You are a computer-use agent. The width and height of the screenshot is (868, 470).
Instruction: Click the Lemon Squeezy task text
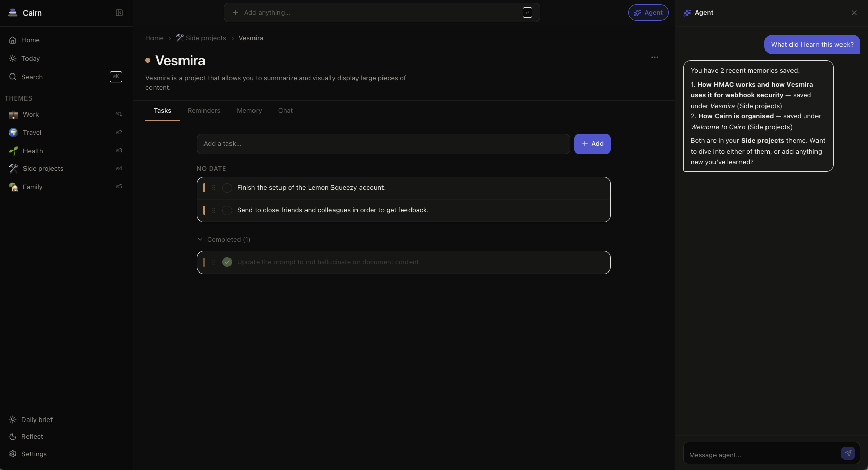[311, 188]
